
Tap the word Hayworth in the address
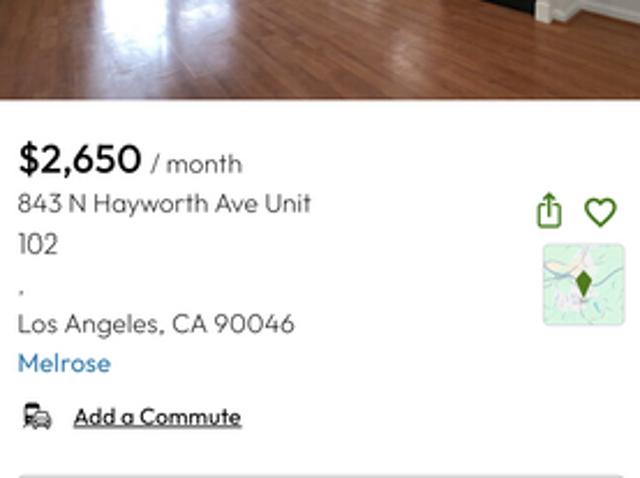coord(175,204)
